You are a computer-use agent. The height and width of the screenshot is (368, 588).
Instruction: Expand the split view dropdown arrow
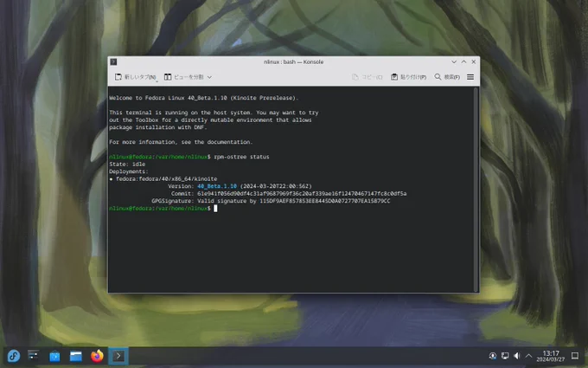coord(209,77)
